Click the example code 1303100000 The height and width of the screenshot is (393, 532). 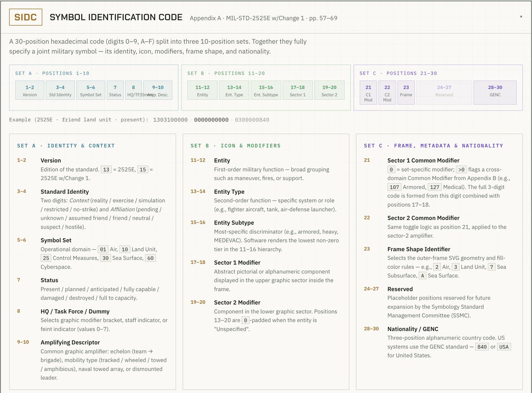click(x=171, y=120)
